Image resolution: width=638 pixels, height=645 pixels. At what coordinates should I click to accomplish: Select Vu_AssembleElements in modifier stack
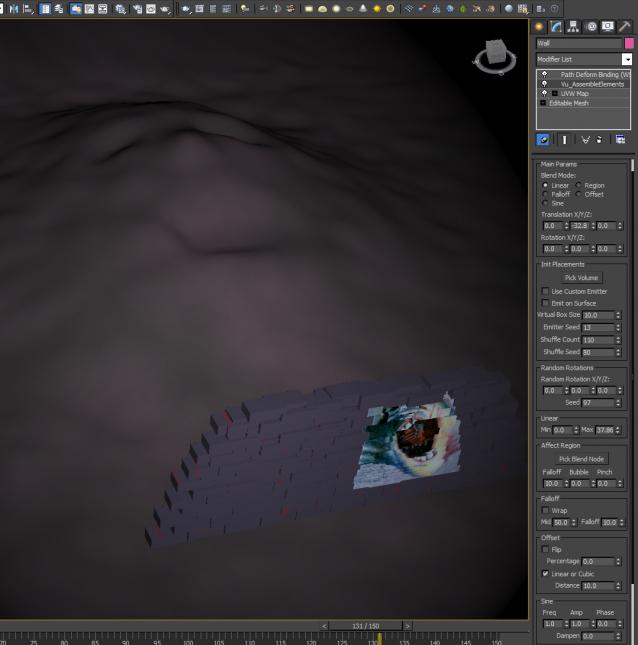pyautogui.click(x=592, y=84)
